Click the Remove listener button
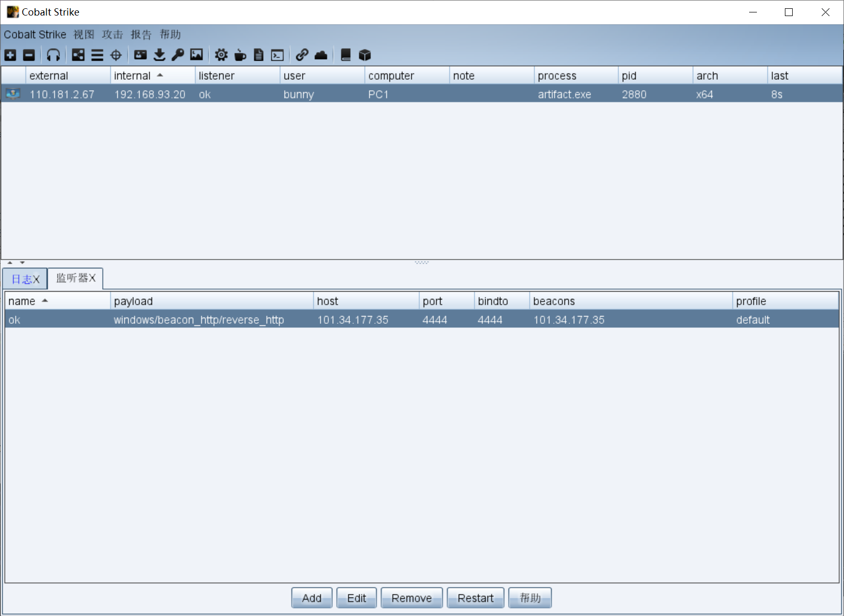844x616 pixels. [x=412, y=598]
